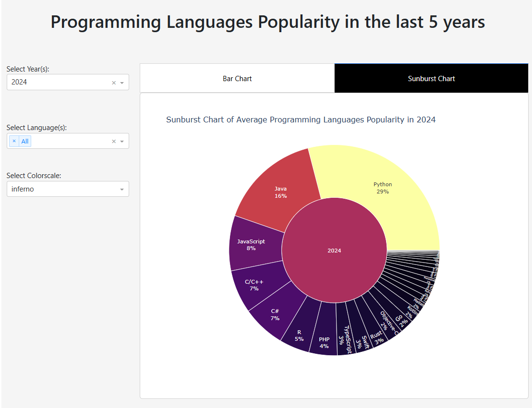Open the inferno colorscale dropdown
The width and height of the screenshot is (532, 408).
[122, 190]
